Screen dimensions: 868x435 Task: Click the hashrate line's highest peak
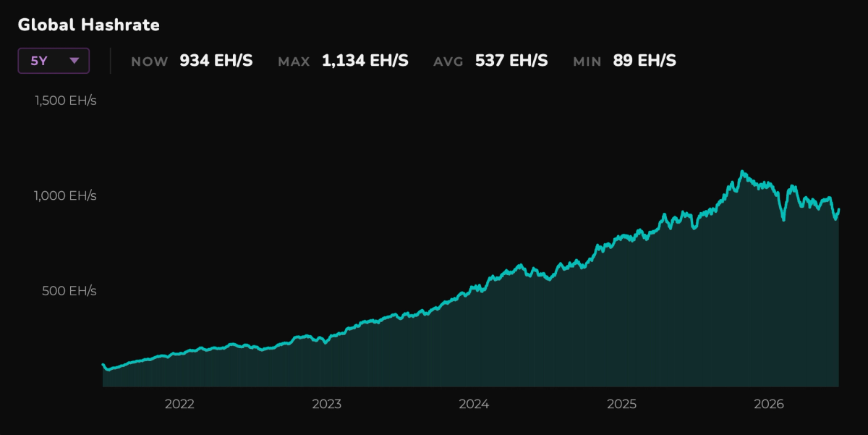pyautogui.click(x=742, y=172)
